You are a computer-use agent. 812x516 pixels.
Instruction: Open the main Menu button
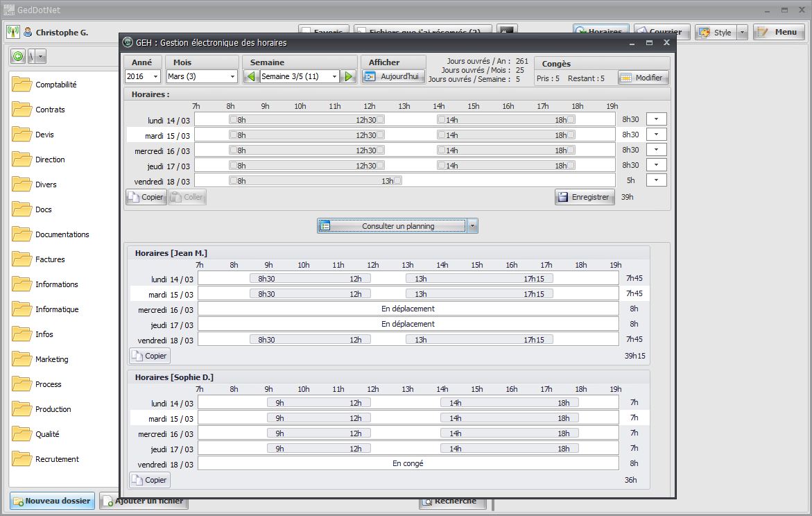pos(779,32)
